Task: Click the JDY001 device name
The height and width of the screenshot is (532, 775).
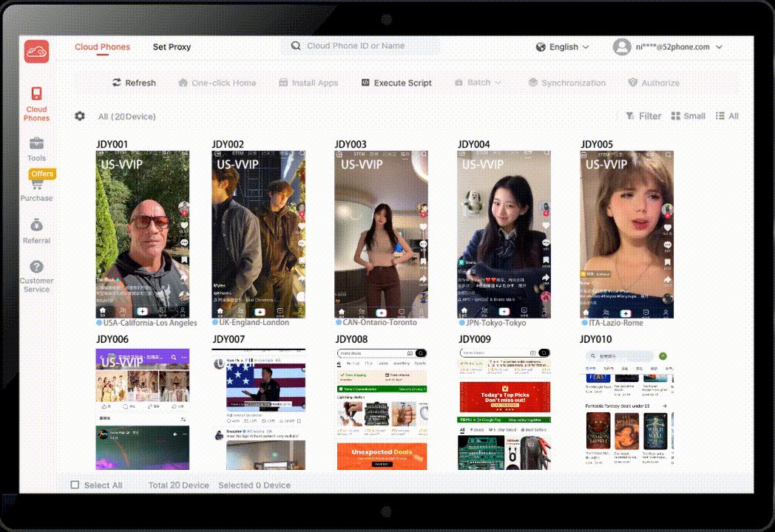Action: [112, 144]
